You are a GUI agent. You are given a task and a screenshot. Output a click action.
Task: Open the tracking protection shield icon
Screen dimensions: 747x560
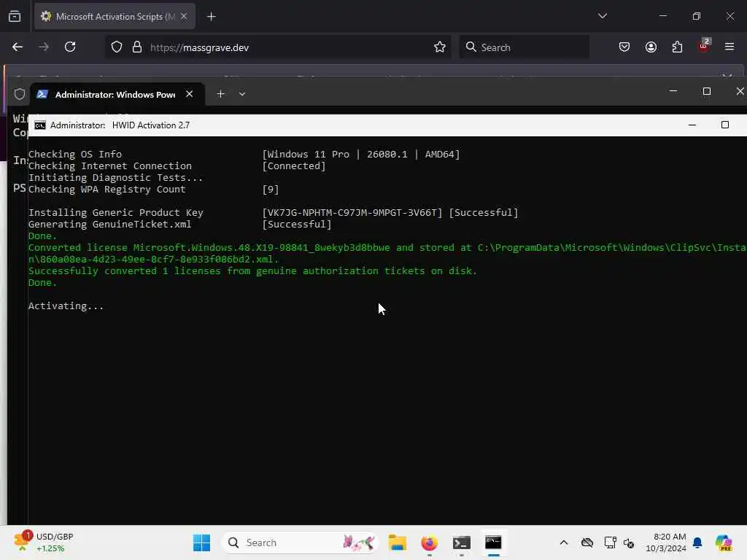point(117,47)
